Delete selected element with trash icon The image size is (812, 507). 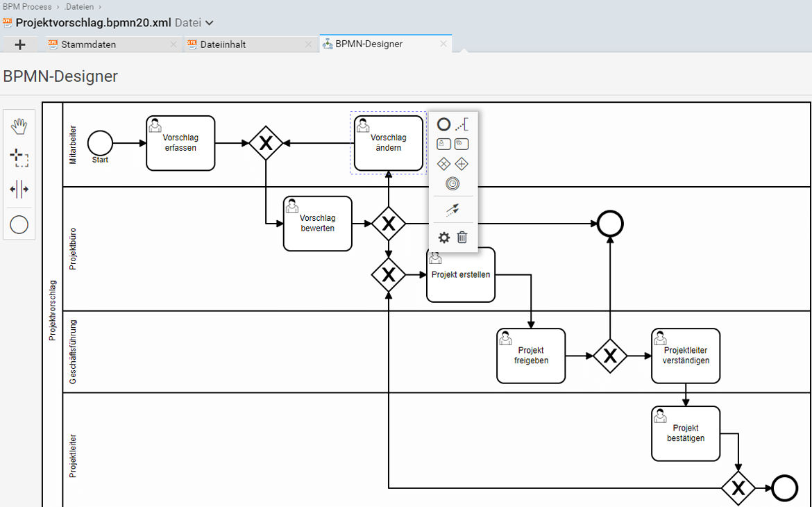(462, 238)
